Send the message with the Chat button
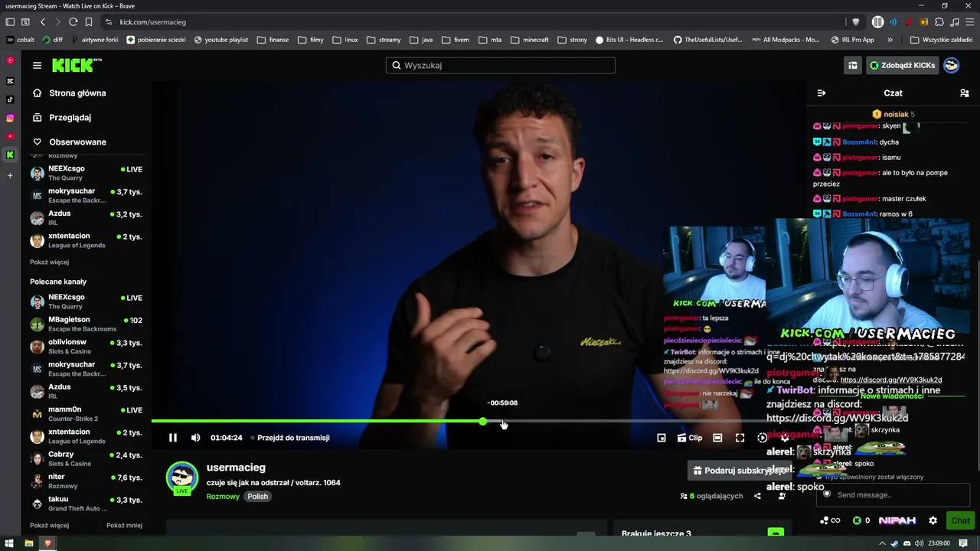Viewport: 980px width, 551px height. pos(960,520)
